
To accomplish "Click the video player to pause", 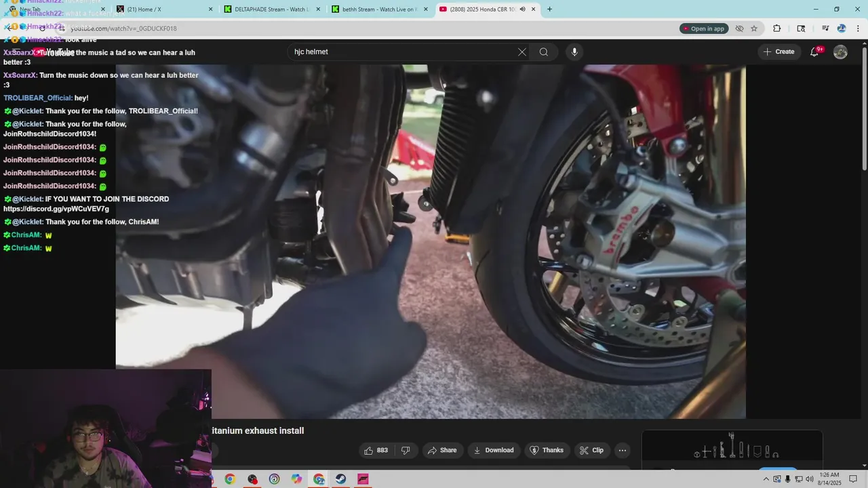I will pos(431,241).
